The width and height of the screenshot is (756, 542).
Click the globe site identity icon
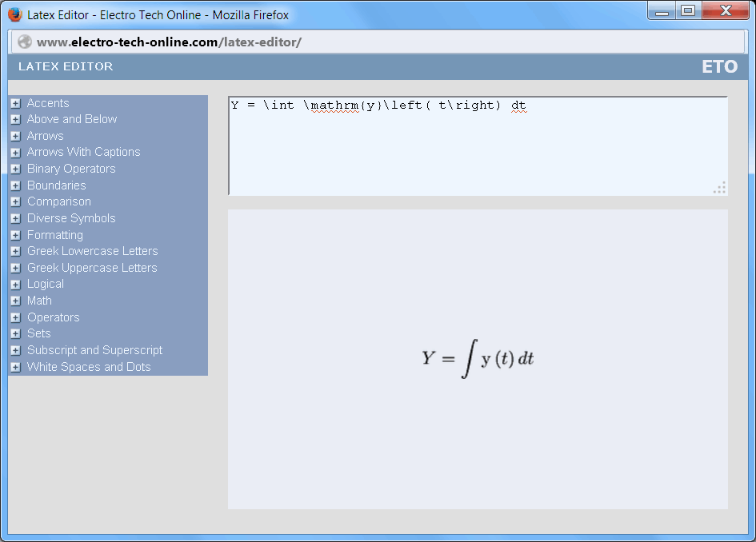point(25,42)
